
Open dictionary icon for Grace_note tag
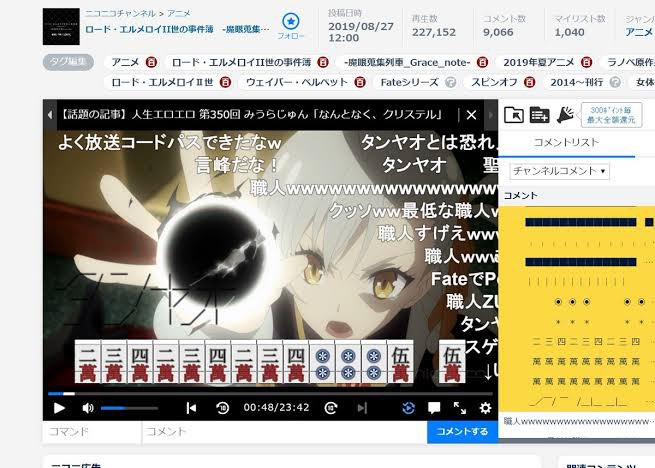point(482,62)
